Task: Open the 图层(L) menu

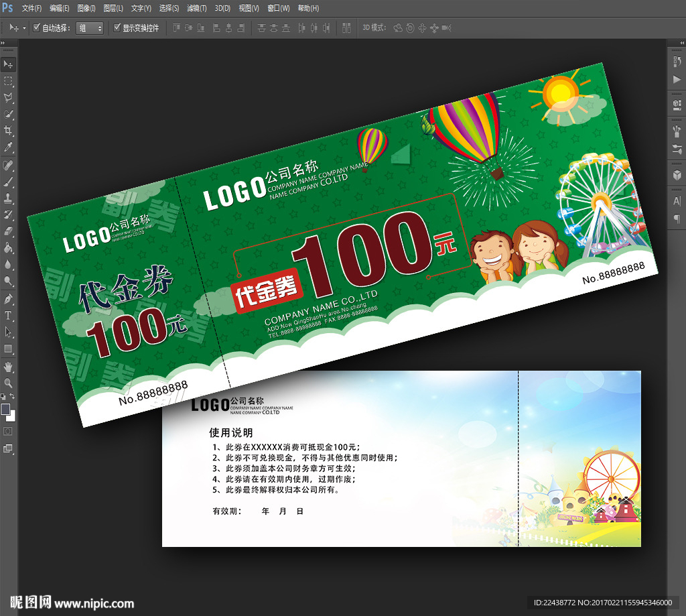Action: point(113,8)
